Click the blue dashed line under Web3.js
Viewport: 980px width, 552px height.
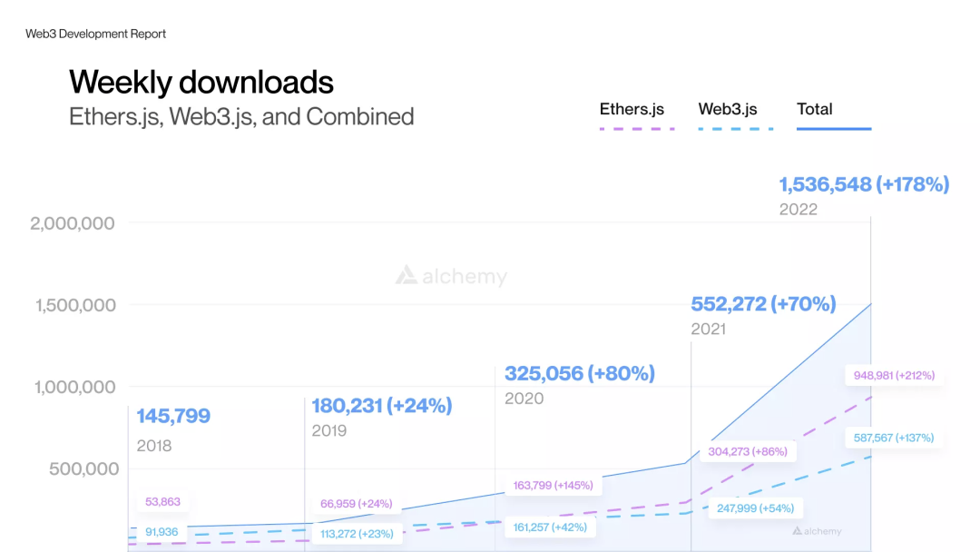point(735,129)
